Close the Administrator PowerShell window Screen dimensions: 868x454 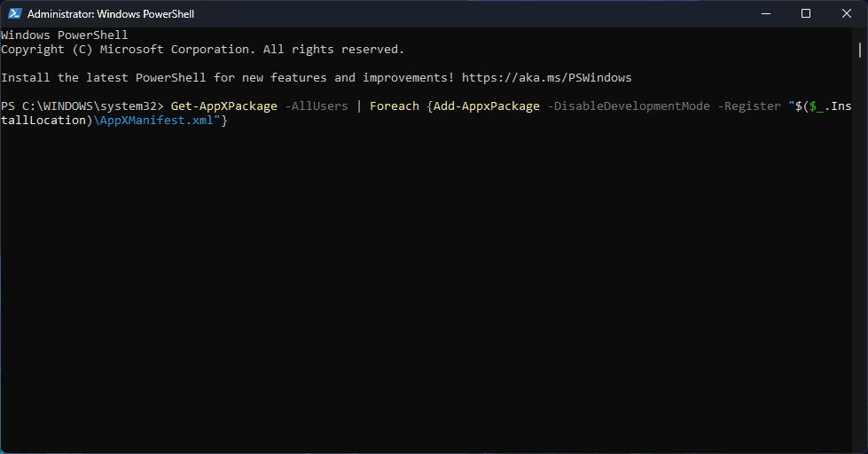[x=847, y=13]
